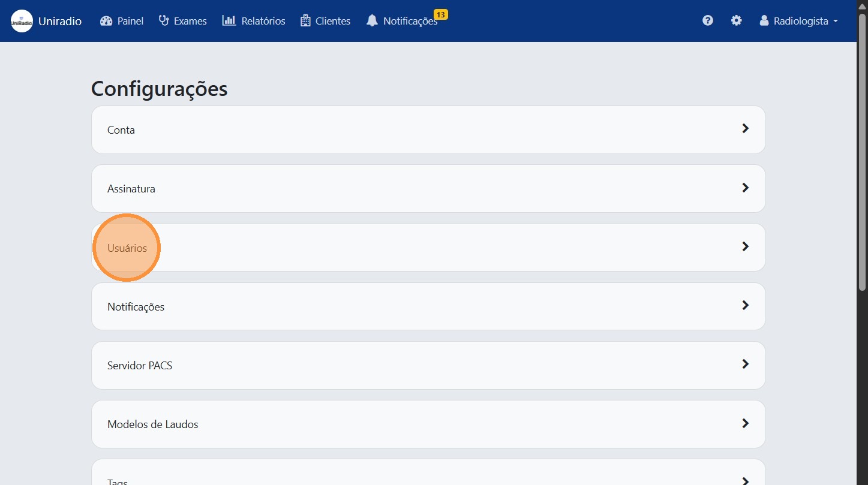This screenshot has width=868, height=485.
Task: Open the Radiologista user dropdown
Action: (798, 21)
